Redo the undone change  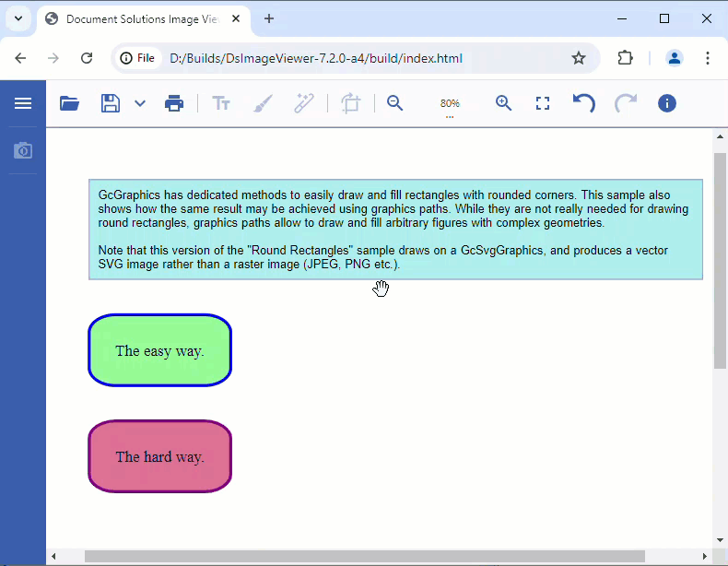[x=626, y=103]
